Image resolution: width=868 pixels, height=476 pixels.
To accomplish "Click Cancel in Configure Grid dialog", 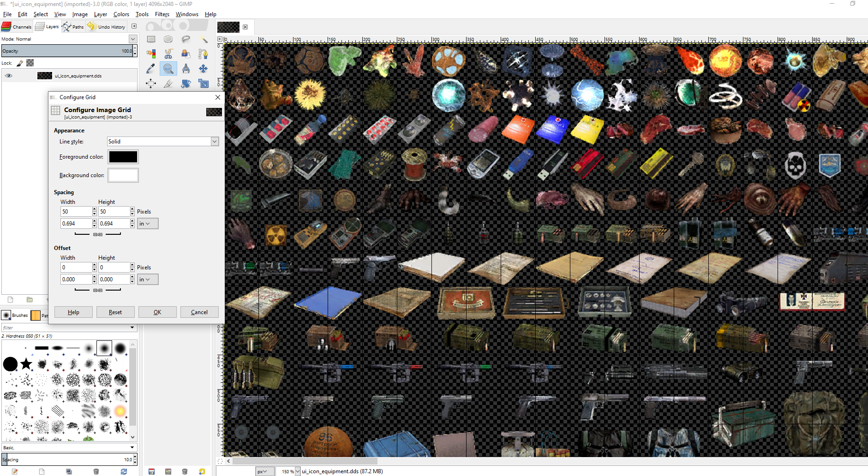I will (199, 312).
